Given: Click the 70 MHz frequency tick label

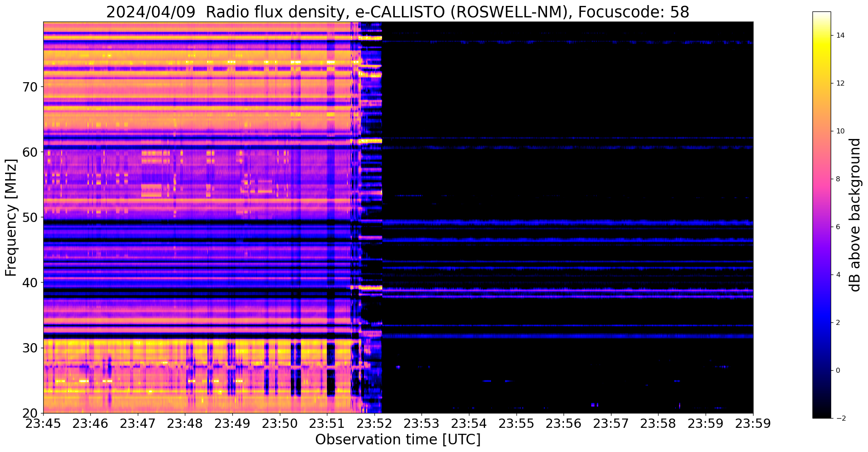Looking at the screenshot, I should (30, 87).
